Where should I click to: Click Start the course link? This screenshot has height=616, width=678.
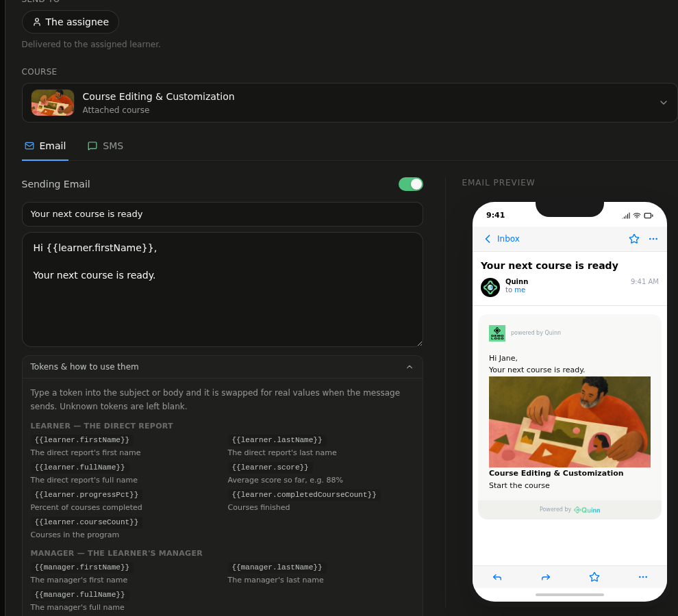point(519,485)
